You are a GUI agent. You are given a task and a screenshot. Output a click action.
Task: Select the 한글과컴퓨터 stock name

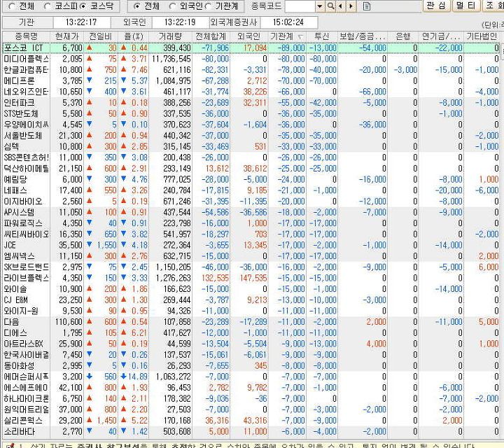26,70
